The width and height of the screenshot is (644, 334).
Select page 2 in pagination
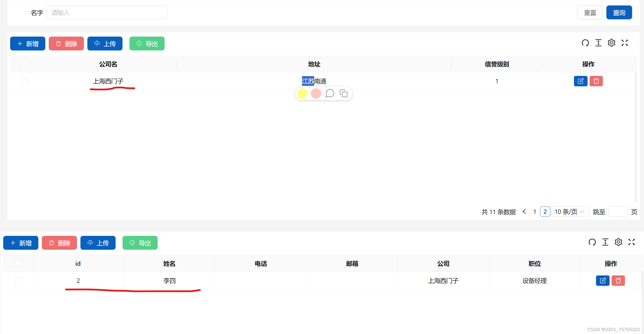tap(545, 212)
